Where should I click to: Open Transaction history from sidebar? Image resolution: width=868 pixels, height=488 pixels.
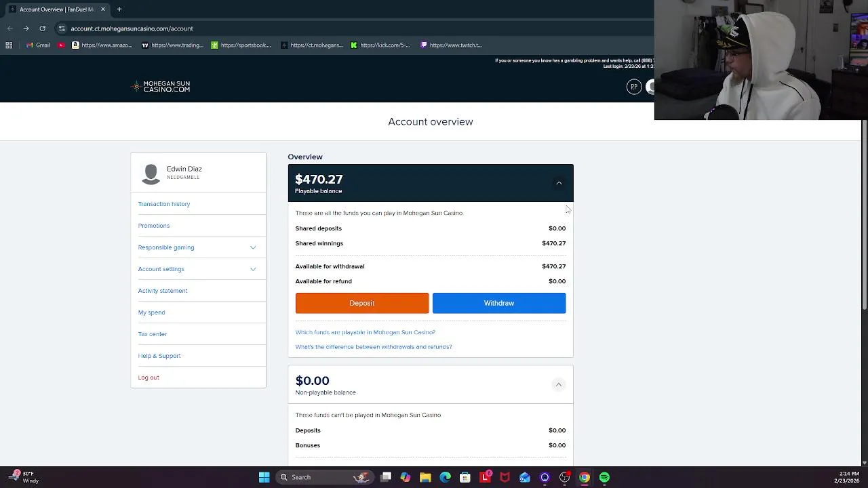(x=164, y=204)
